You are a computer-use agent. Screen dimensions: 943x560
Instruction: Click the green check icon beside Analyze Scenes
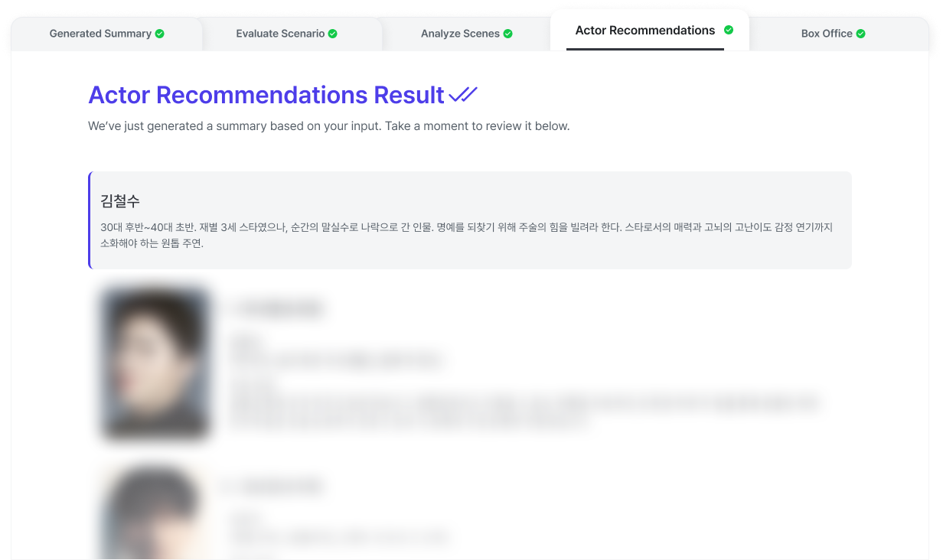(508, 34)
